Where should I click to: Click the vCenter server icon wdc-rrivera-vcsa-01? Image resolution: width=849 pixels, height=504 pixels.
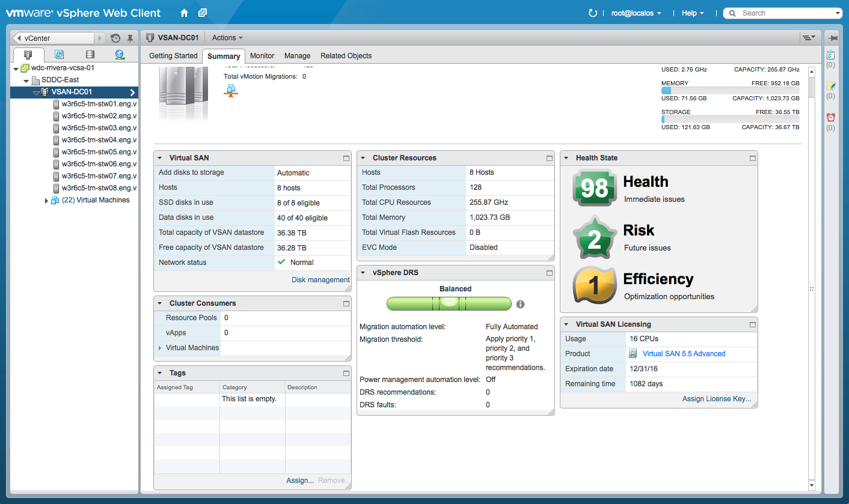[25, 68]
